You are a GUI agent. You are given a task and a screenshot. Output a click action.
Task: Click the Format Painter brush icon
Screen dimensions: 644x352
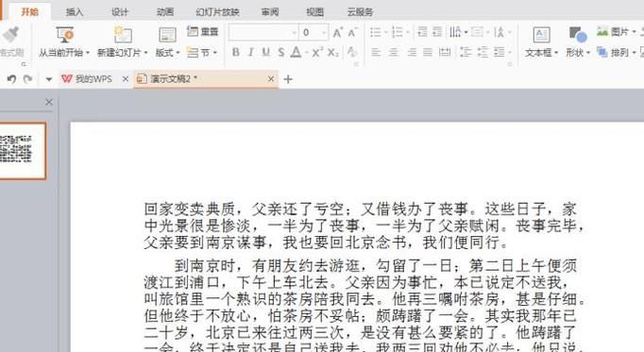pos(10,35)
